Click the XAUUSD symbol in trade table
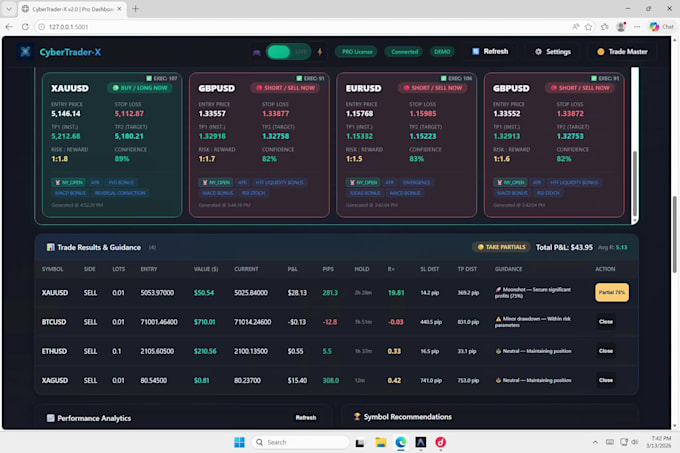The image size is (680, 453). pyautogui.click(x=55, y=293)
